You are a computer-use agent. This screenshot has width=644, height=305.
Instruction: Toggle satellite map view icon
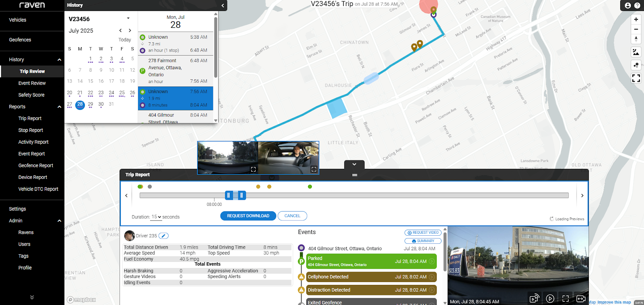tap(636, 52)
